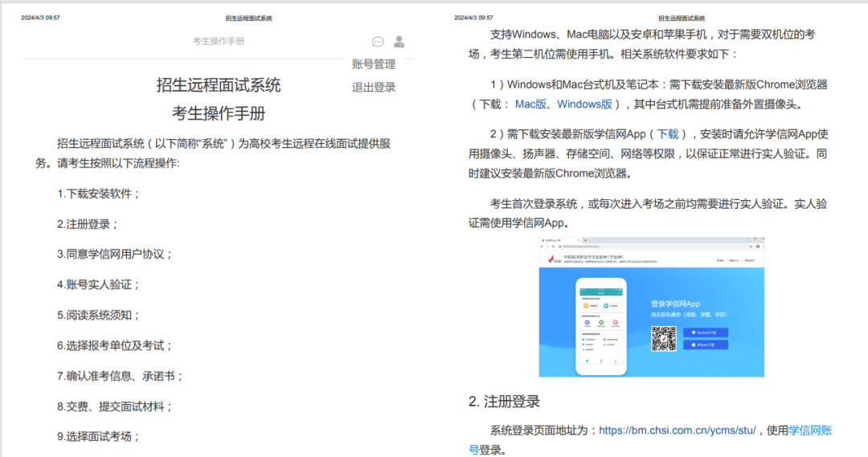Select step text 7.确认准考信息、承诺书
868x457 pixels.
(120, 376)
